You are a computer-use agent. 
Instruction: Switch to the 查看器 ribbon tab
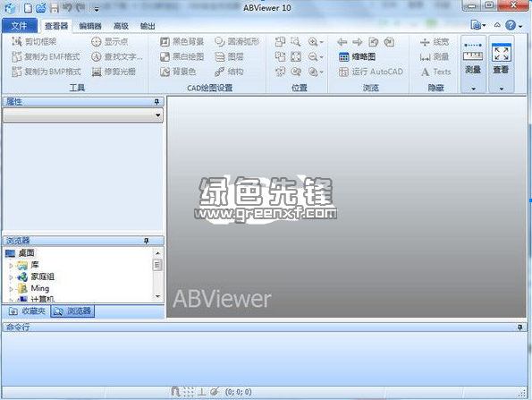pos(56,26)
